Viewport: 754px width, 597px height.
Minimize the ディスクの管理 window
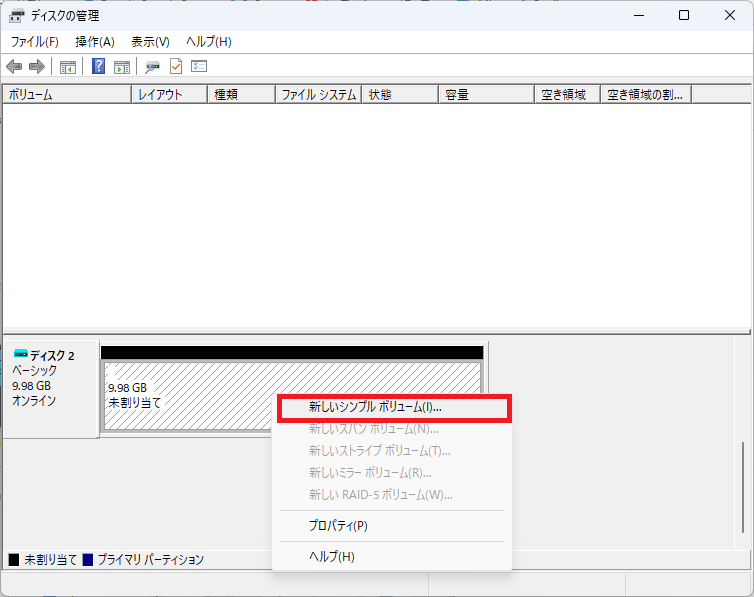[639, 15]
